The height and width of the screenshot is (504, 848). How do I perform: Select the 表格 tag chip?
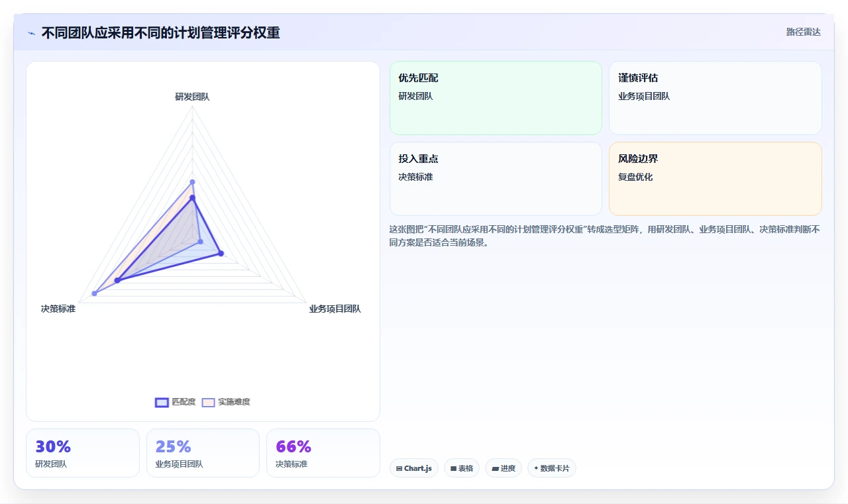462,468
